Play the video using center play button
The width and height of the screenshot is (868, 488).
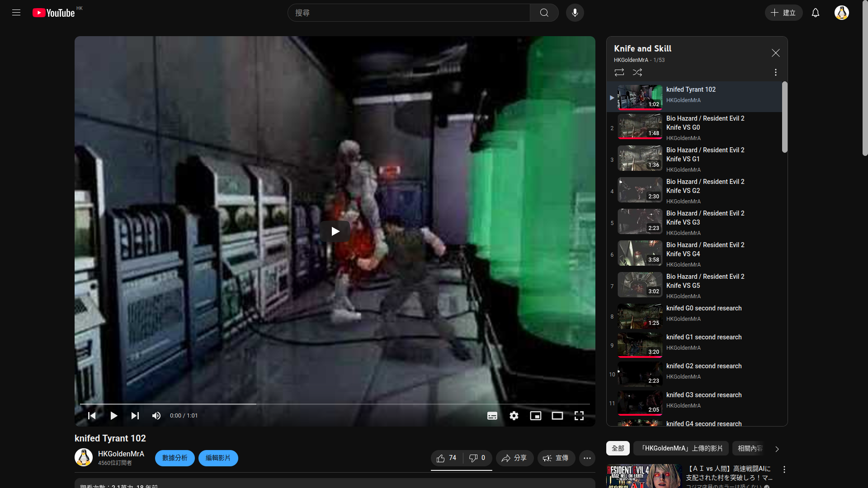(335, 231)
